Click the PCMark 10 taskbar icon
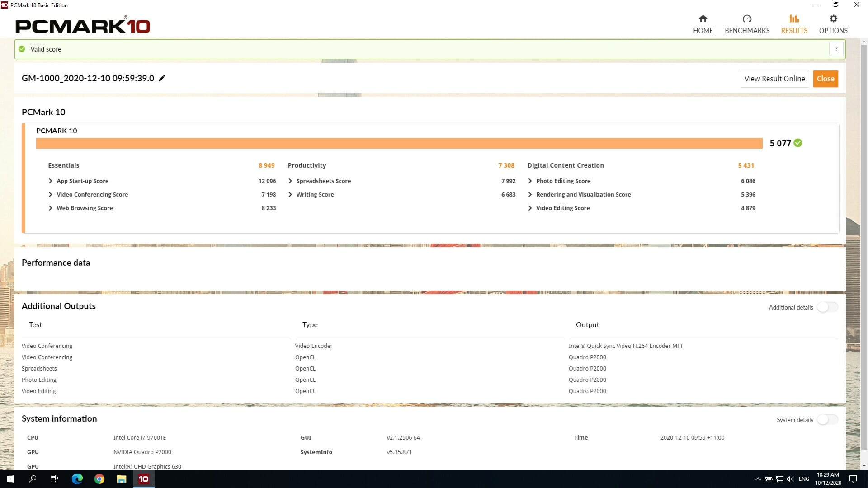The height and width of the screenshot is (488, 868). click(144, 479)
